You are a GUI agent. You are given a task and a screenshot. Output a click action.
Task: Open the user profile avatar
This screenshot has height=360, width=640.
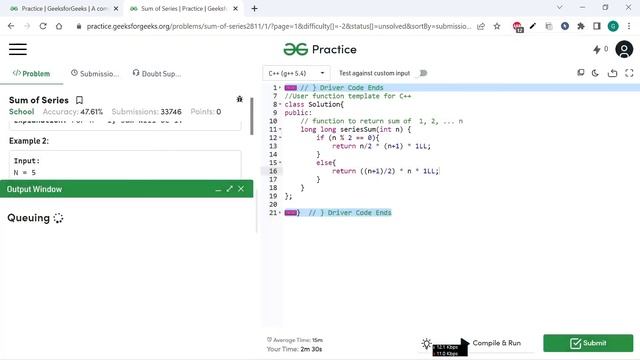click(624, 49)
